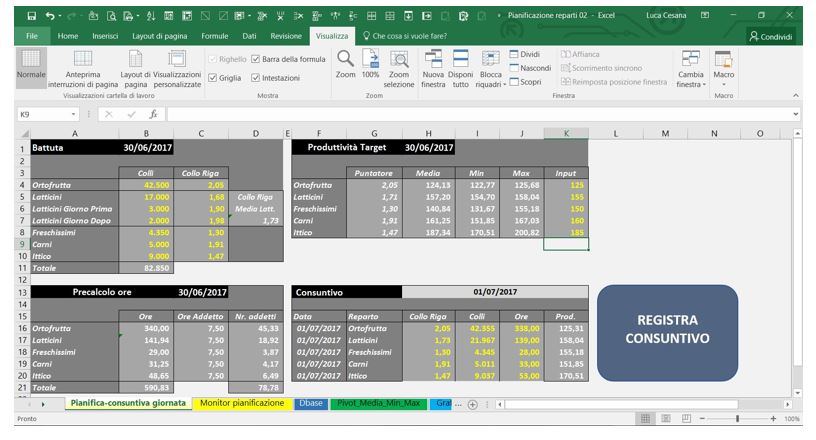Click the zoom out minus button in the status bar
This screenshot has width=816, height=440.
coord(702,419)
